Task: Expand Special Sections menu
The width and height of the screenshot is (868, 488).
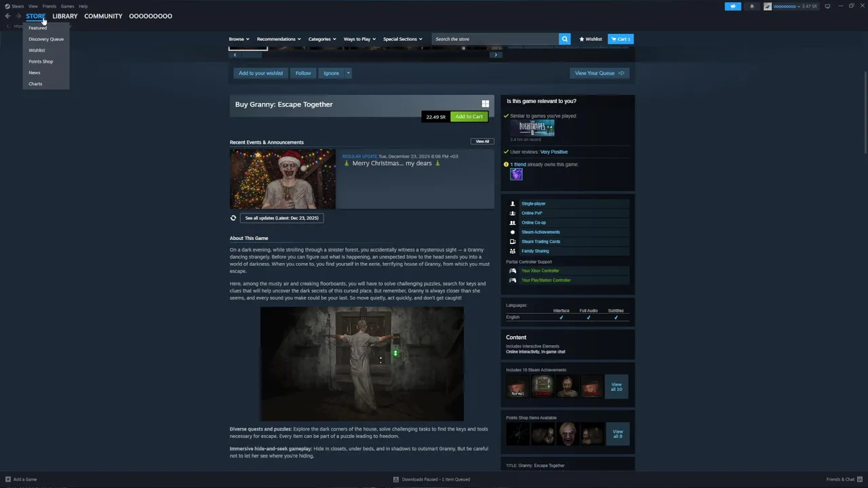Action: [402, 39]
